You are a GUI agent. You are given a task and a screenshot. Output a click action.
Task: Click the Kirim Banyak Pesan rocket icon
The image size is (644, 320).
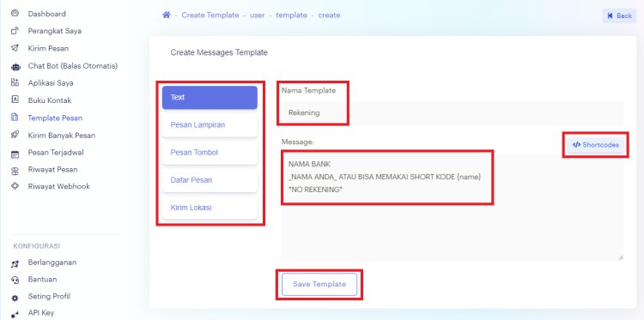(15, 135)
